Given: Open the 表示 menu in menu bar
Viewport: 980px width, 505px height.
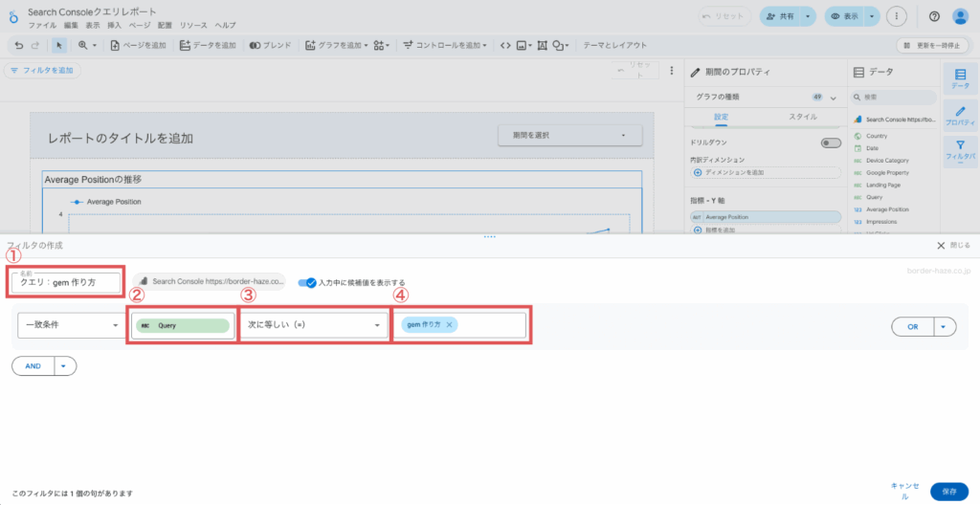Looking at the screenshot, I should [93, 25].
